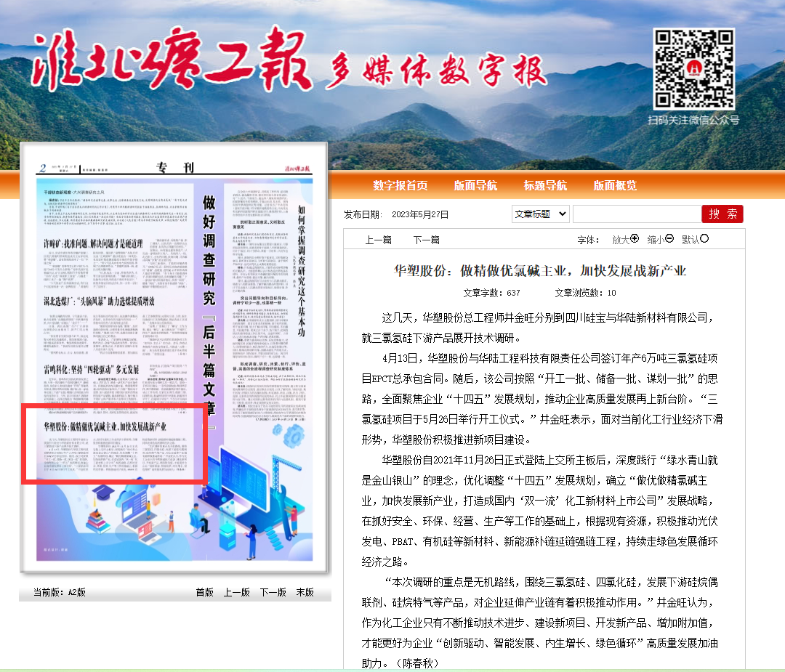Open the 雷鸣科化 article headline on the page preview

[91, 370]
